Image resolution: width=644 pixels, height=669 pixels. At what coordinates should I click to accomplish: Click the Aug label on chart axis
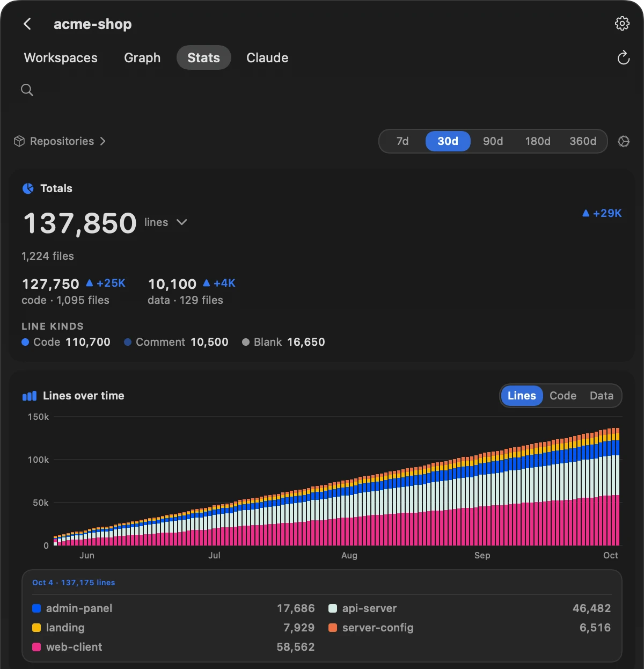coord(349,555)
